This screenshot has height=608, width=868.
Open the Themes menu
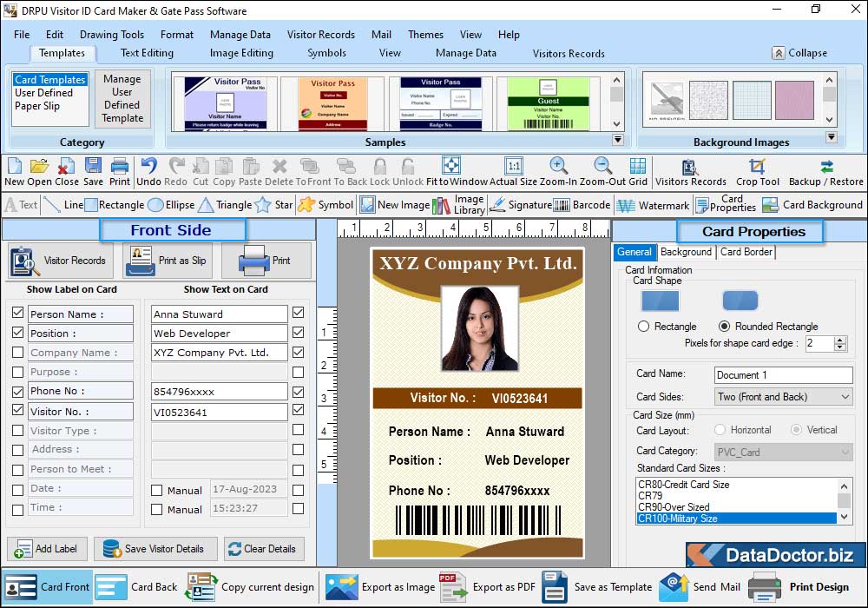(425, 35)
